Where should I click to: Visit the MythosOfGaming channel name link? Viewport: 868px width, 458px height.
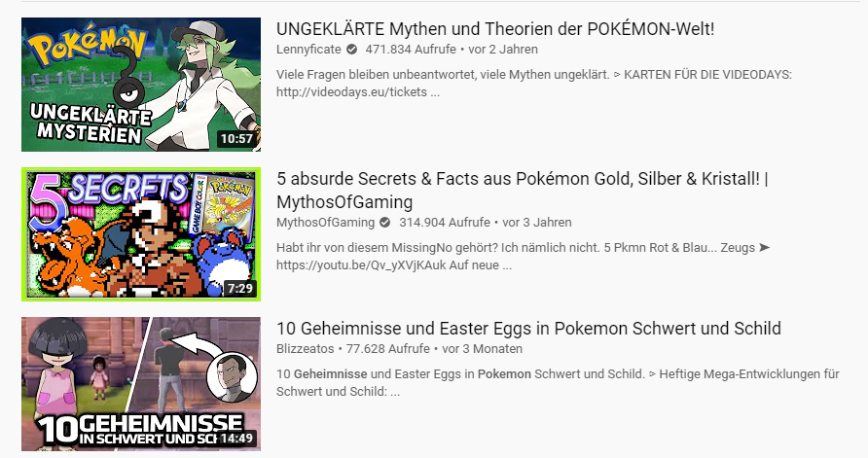tap(325, 223)
